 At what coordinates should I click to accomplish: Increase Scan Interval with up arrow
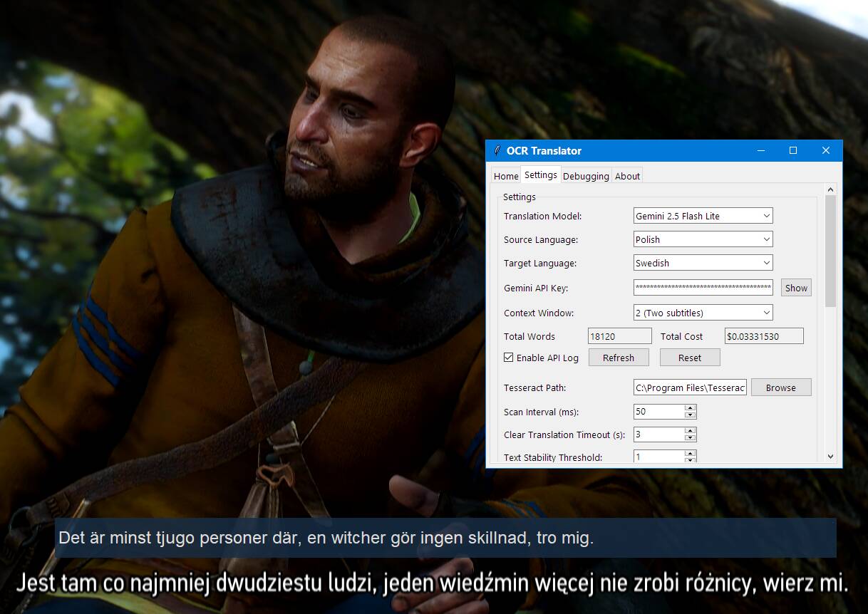690,408
